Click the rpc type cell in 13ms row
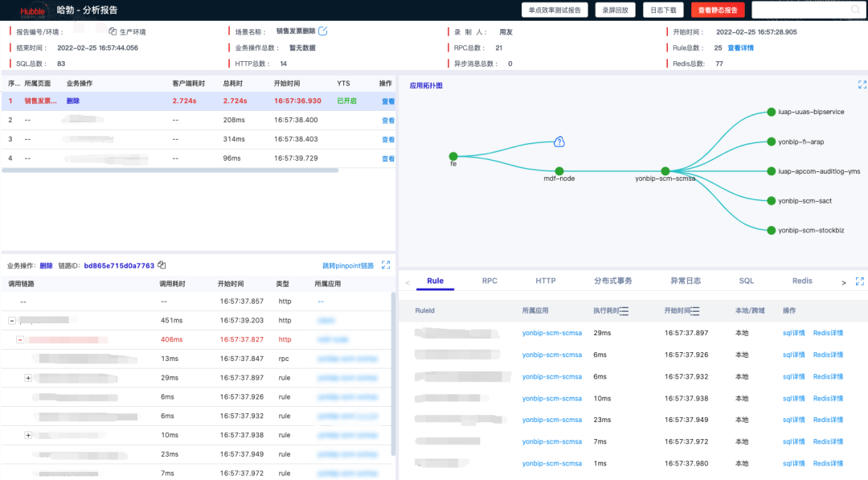This screenshot has width=868, height=480. click(284, 359)
